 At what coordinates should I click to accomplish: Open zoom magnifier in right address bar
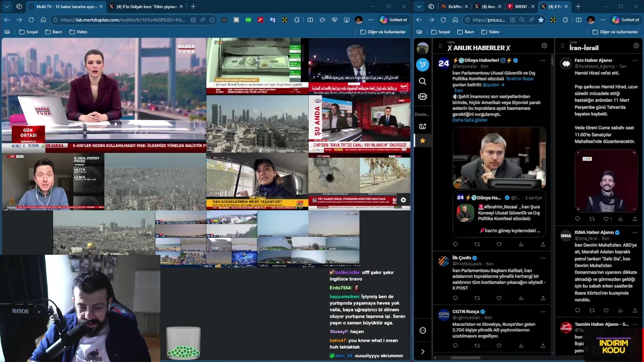(522, 20)
